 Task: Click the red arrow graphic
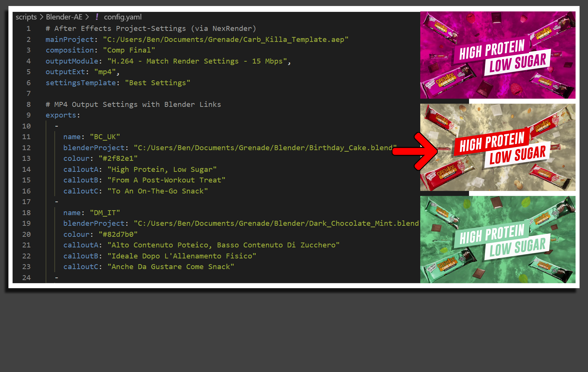(x=415, y=151)
